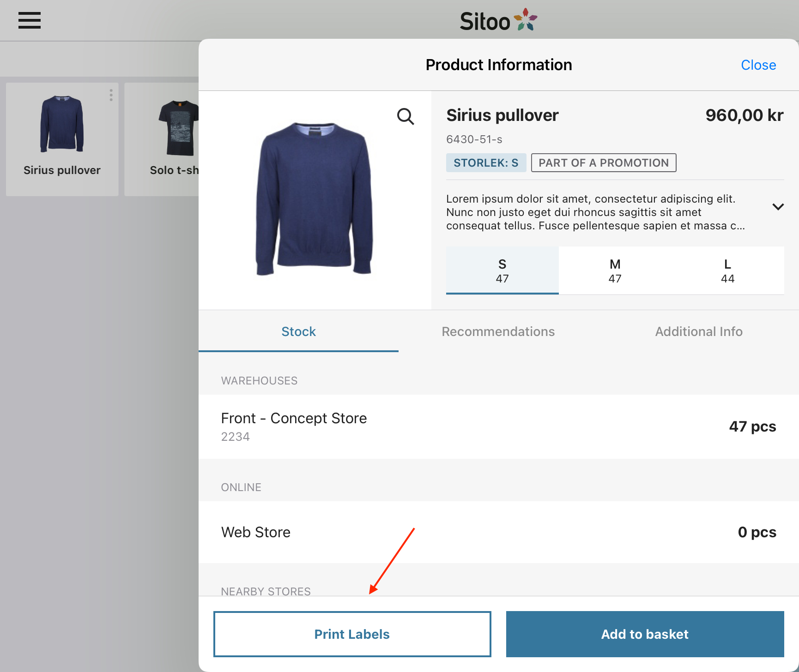
Task: Select size S variant
Action: click(x=502, y=270)
